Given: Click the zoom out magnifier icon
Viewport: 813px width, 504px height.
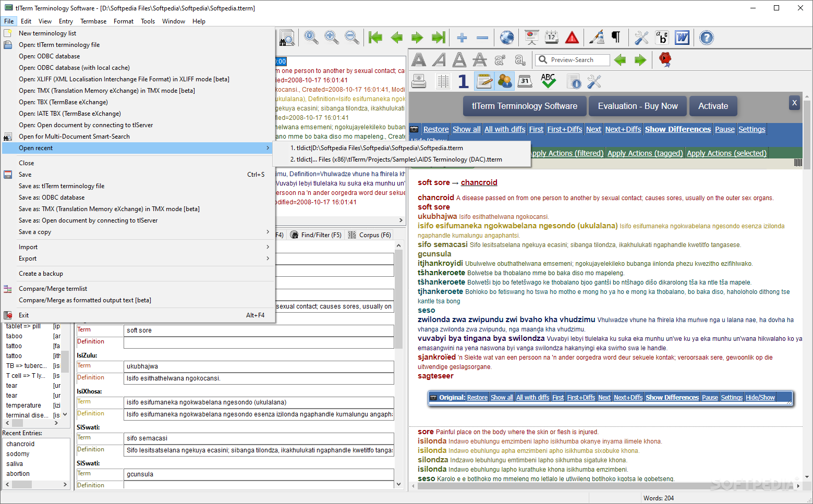Looking at the screenshot, I should click(x=352, y=38).
